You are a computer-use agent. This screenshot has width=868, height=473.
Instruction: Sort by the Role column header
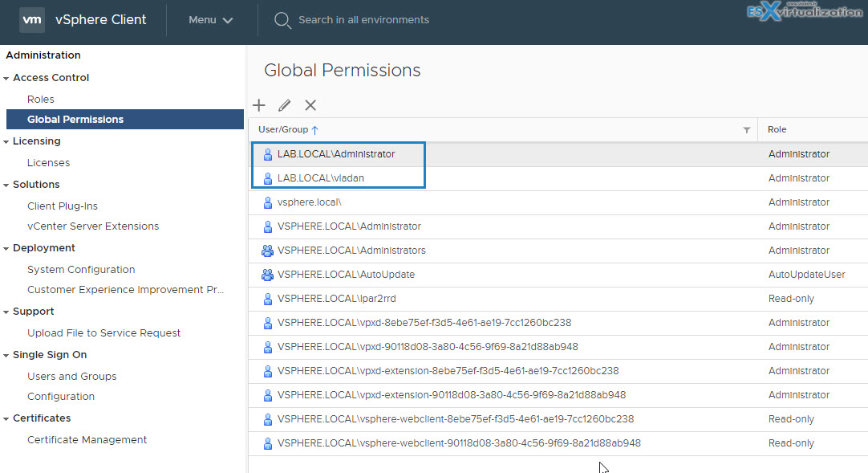pyautogui.click(x=777, y=130)
